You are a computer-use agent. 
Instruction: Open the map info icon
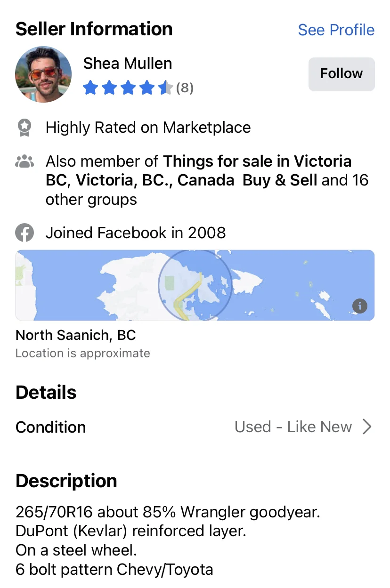click(x=359, y=306)
